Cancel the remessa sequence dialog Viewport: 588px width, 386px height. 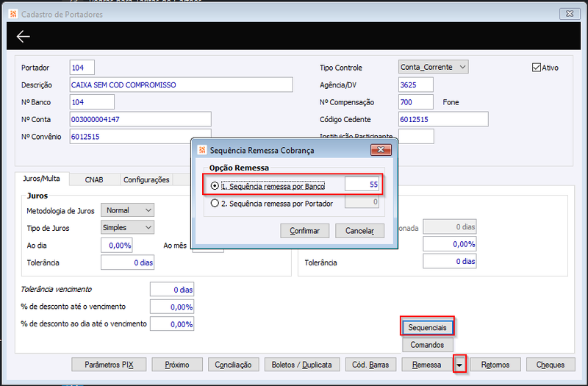point(359,231)
